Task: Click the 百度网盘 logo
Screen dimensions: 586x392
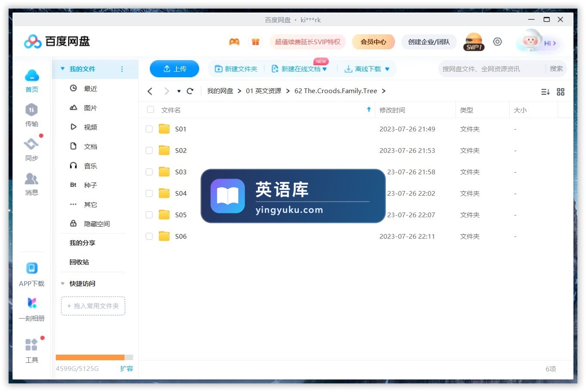Action: click(x=57, y=42)
